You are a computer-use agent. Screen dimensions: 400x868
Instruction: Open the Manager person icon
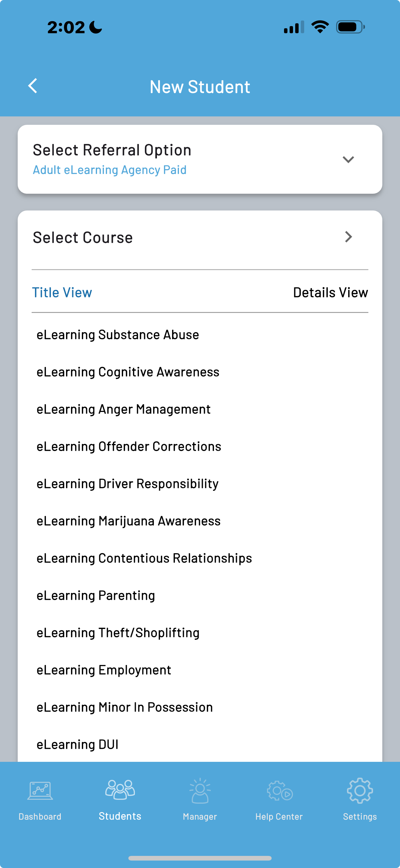coord(200,790)
